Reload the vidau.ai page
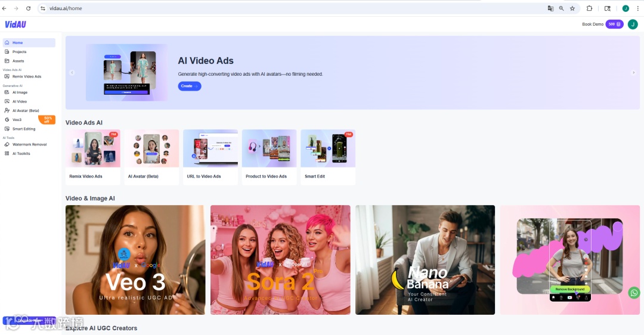Screen dimensions: 644x335 tap(29, 8)
